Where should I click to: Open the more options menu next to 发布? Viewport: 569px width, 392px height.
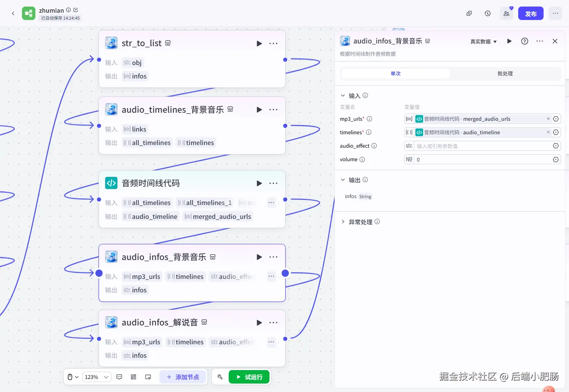click(555, 13)
